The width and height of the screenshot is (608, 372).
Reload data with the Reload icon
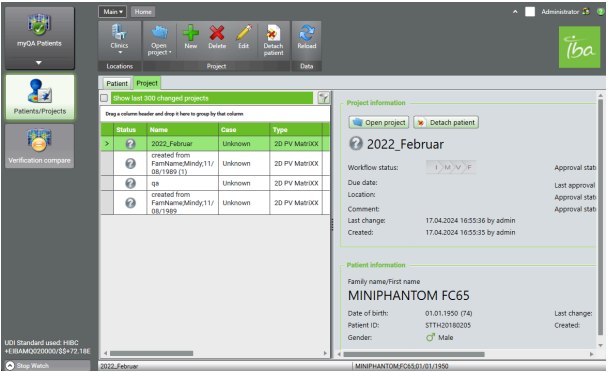(x=307, y=37)
